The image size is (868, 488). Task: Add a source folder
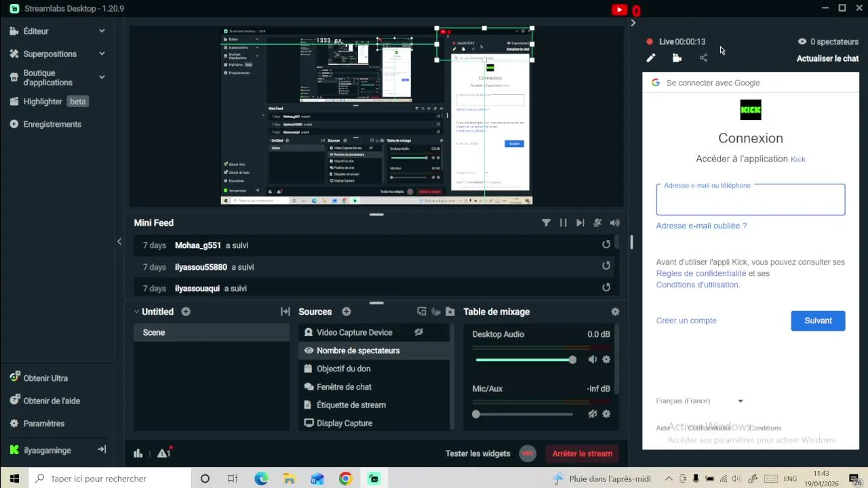point(450,312)
